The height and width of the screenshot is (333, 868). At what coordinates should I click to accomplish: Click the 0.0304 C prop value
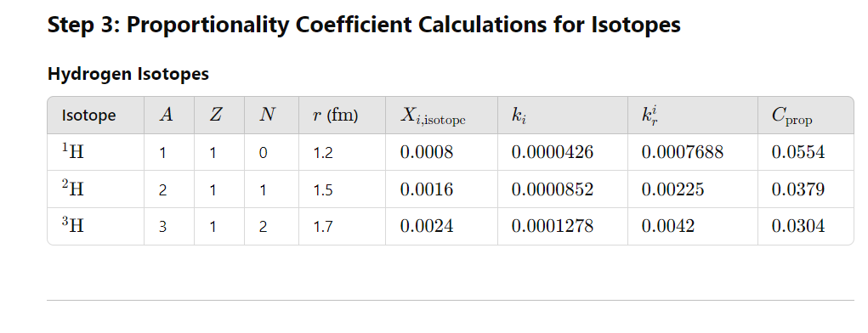(797, 226)
